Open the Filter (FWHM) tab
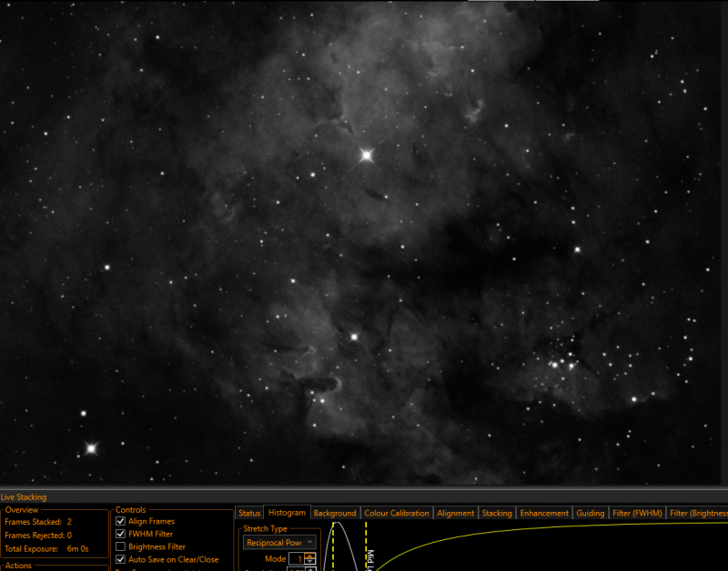728x571 pixels. click(x=637, y=513)
